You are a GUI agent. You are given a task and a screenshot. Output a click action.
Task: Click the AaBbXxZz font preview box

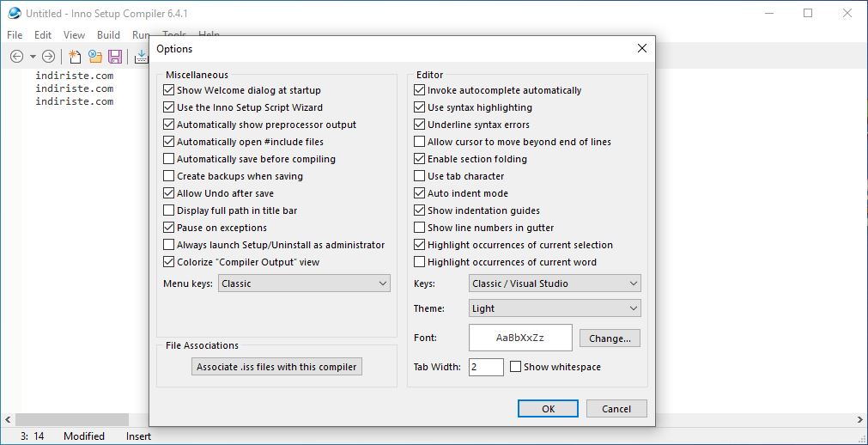(x=520, y=338)
